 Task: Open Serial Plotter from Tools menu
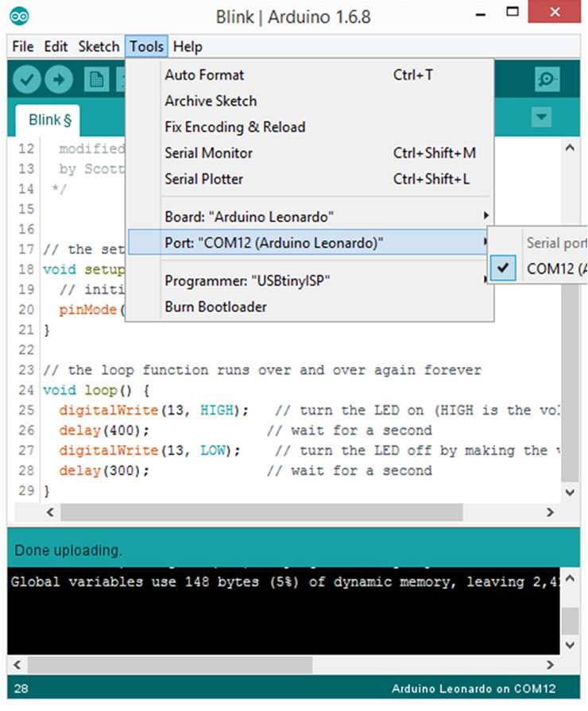pyautogui.click(x=311, y=179)
